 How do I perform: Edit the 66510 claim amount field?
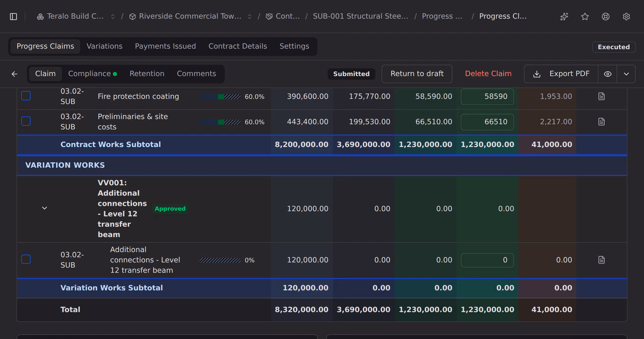point(487,122)
